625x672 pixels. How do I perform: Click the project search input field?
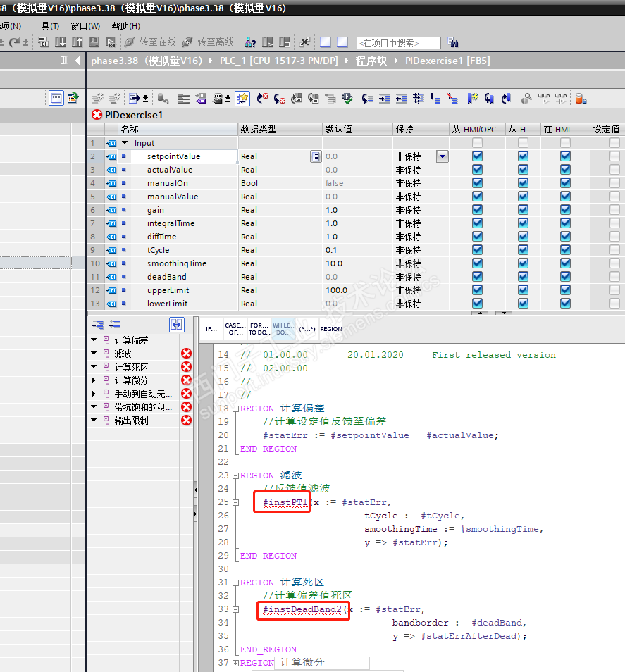coord(398,43)
